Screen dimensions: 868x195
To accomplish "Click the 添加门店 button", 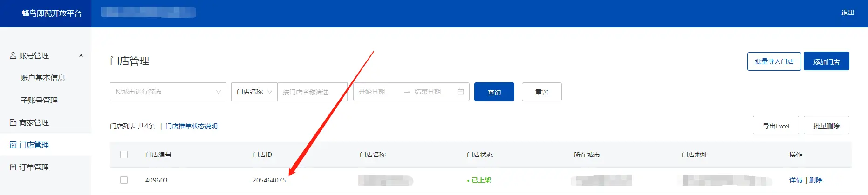I will pyautogui.click(x=827, y=61).
